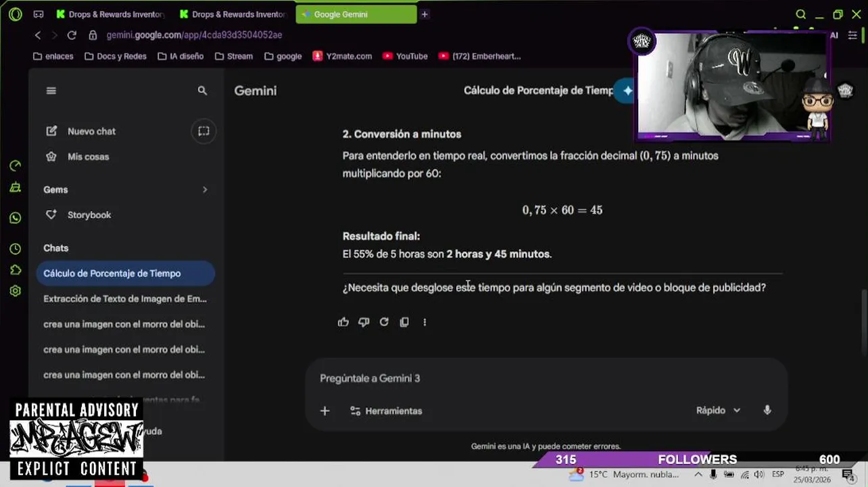
Task: Show hidden system tray icons chevron
Action: (698, 475)
